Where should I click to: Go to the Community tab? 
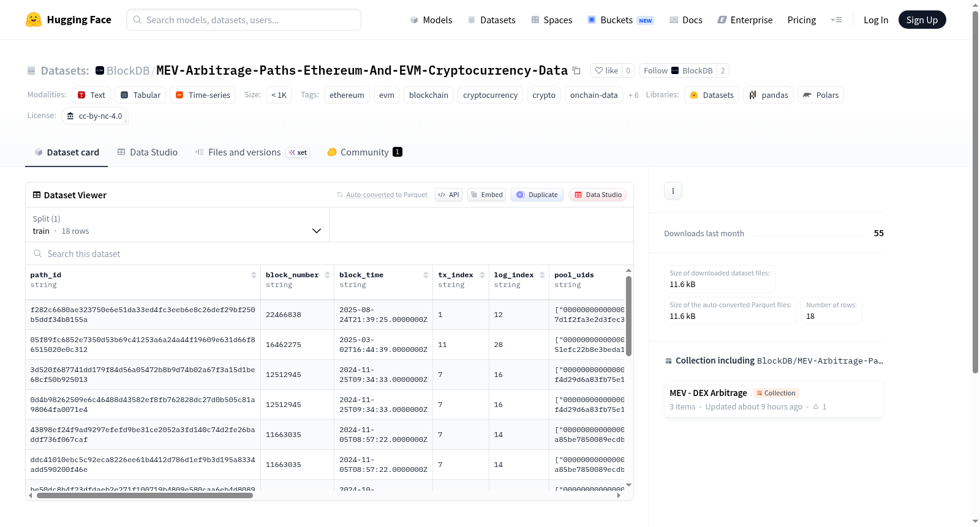[364, 152]
